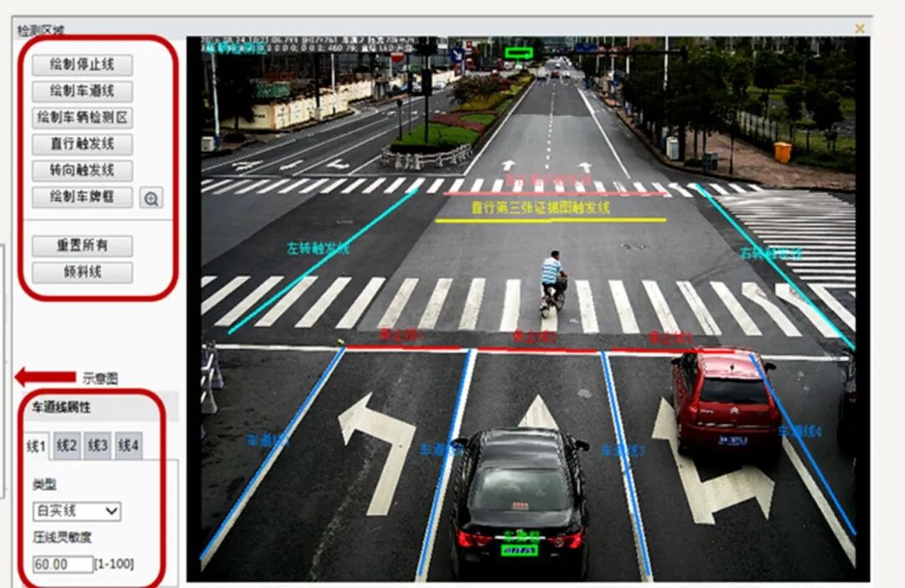Click the 车道线属性 panel header

coord(61,407)
